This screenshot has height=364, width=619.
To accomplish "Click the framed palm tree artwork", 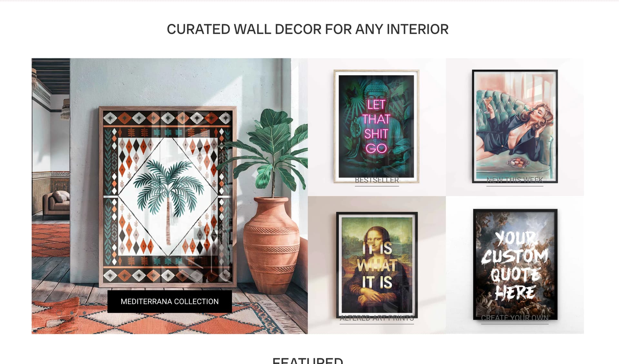I will [x=168, y=196].
